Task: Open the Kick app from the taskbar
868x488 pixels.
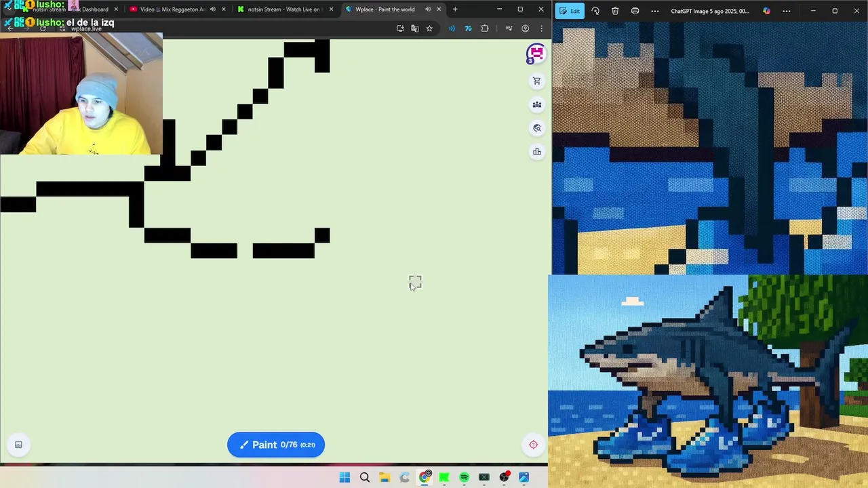Action: [444, 477]
